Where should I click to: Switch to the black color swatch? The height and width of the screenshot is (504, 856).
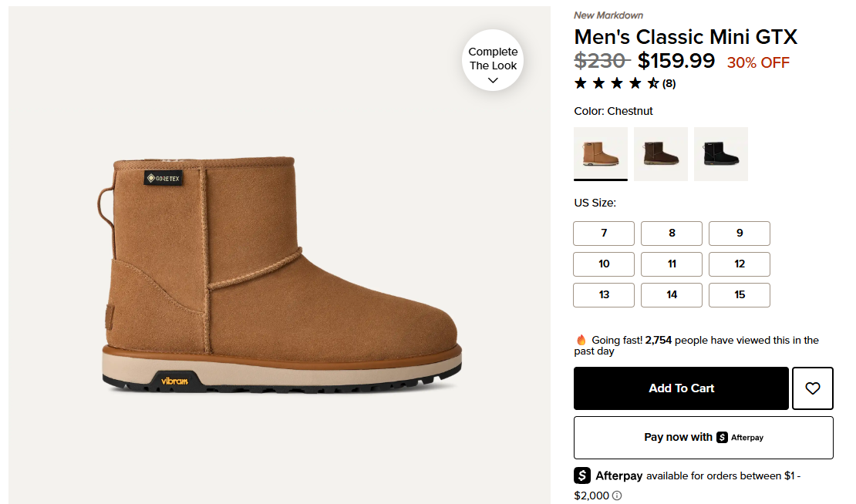(721, 153)
